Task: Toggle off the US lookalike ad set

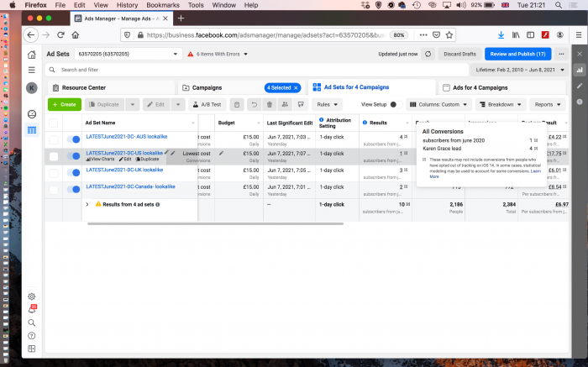Action: coord(74,156)
